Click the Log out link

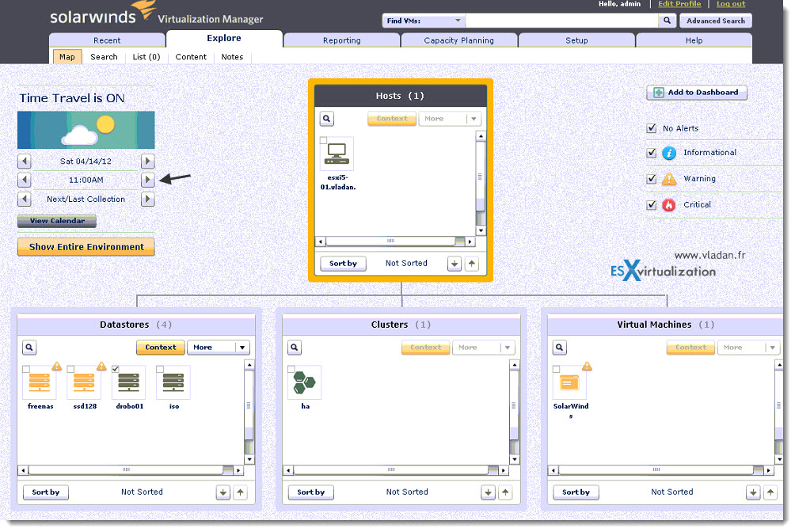(731, 4)
